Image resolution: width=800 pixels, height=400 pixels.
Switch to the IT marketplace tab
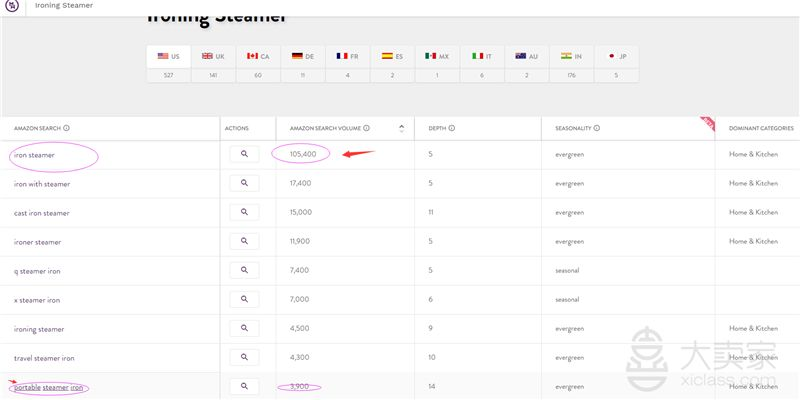[x=482, y=57]
